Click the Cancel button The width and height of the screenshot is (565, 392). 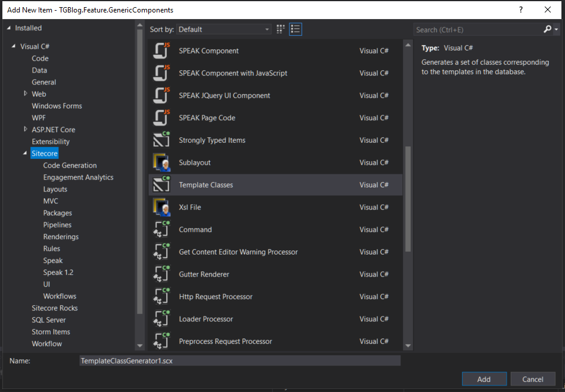pos(533,379)
